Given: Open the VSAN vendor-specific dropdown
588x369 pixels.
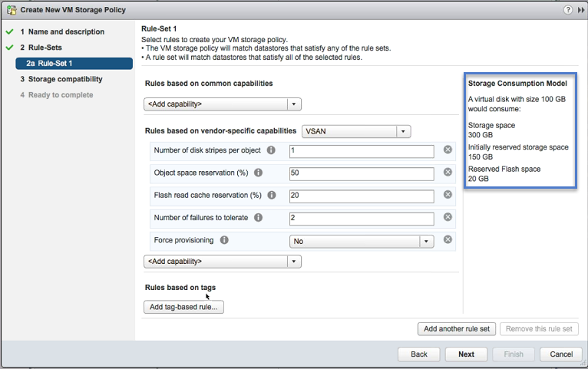Looking at the screenshot, I should pyautogui.click(x=356, y=131).
